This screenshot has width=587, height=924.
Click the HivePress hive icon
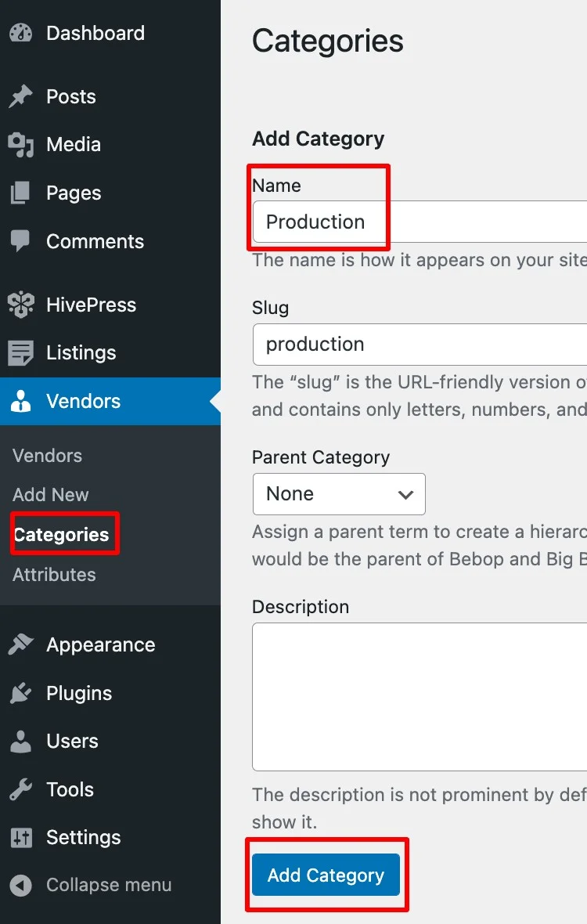point(20,305)
